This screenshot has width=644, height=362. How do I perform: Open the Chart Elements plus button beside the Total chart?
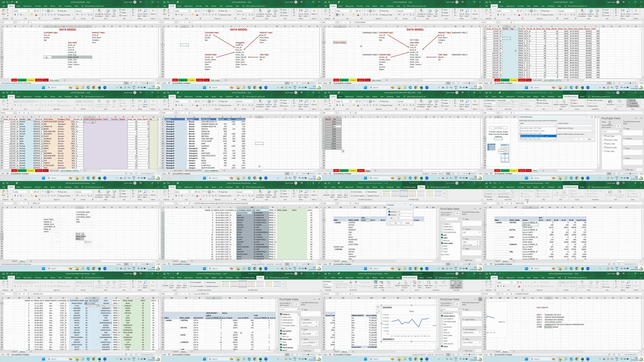pyautogui.click(x=378, y=307)
